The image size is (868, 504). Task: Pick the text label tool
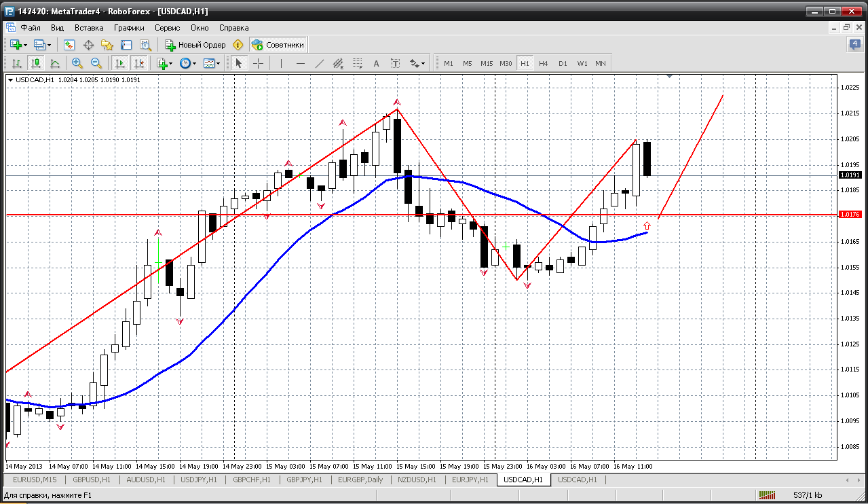point(396,63)
